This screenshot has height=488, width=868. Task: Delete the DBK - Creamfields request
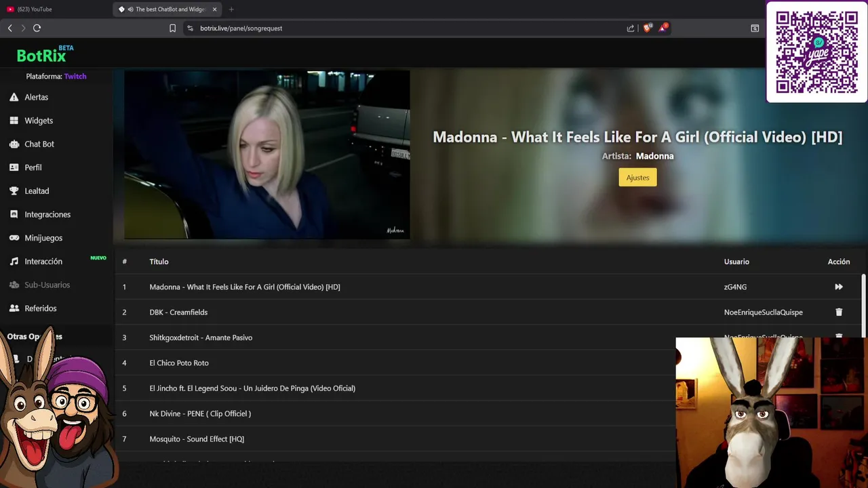point(839,312)
